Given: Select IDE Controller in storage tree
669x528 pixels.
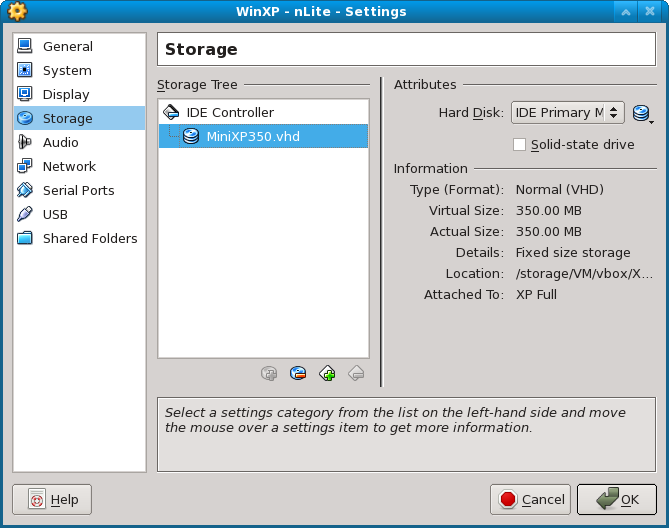Looking at the screenshot, I should click(263, 113).
